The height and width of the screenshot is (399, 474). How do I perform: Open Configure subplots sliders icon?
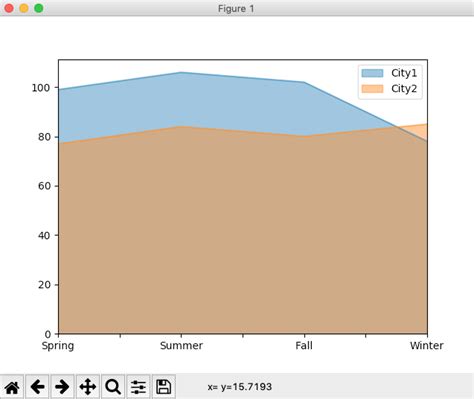pyautogui.click(x=138, y=387)
